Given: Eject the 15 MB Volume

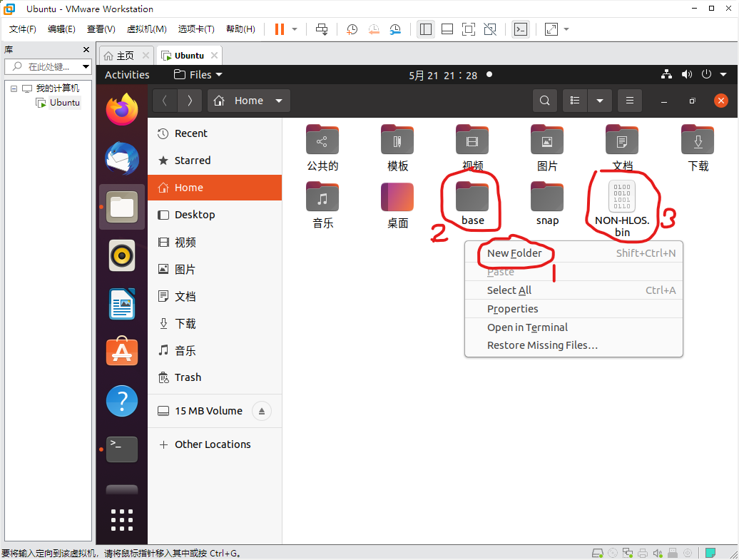Looking at the screenshot, I should point(262,411).
